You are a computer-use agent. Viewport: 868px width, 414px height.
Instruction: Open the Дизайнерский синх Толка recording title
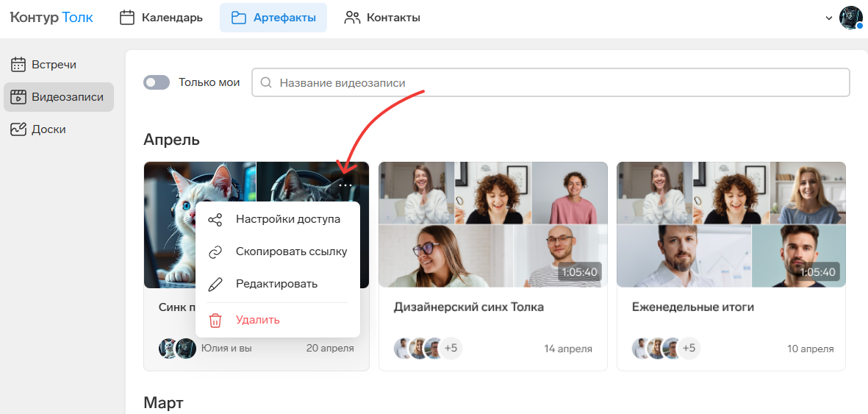(x=469, y=307)
